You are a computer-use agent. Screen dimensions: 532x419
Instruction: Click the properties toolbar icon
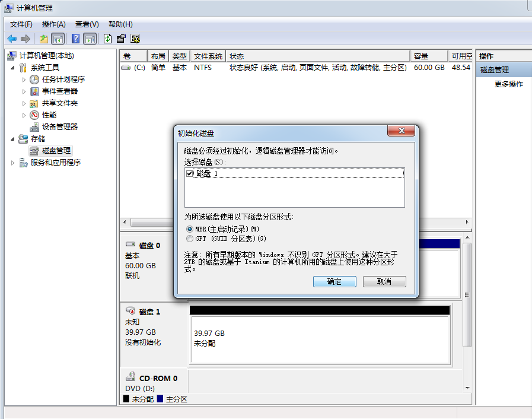pyautogui.click(x=121, y=39)
